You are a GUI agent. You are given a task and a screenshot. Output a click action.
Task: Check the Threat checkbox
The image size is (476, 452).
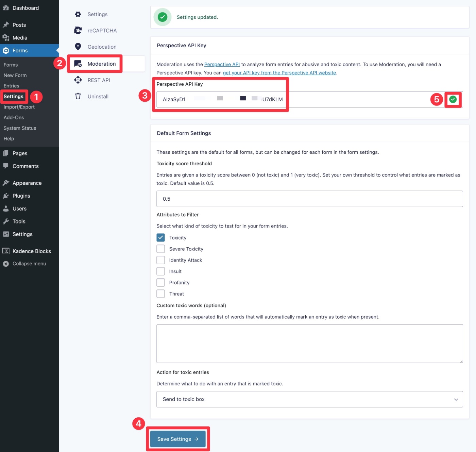pyautogui.click(x=160, y=294)
